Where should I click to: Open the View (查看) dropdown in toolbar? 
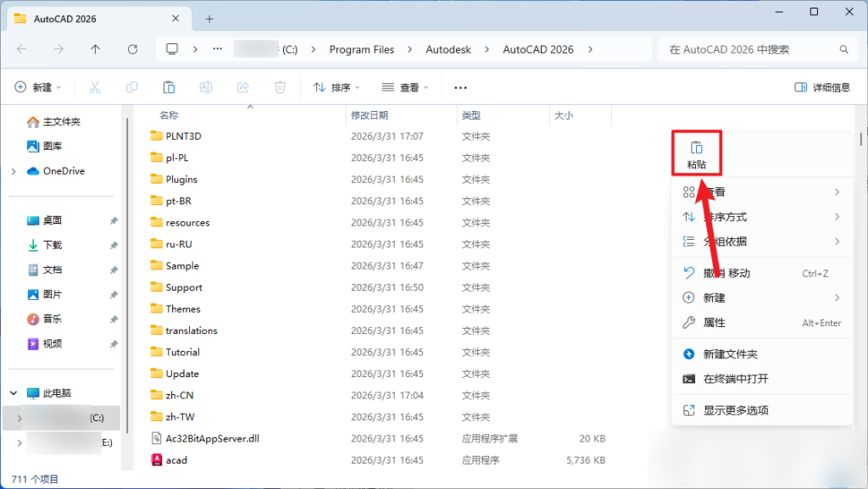click(x=405, y=87)
